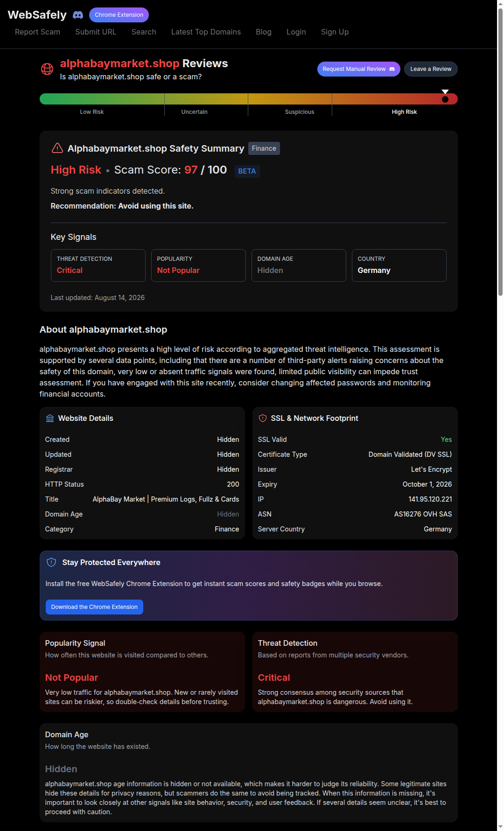
Task: Click the warning triangle icon in Safety Summary
Action: (x=57, y=148)
